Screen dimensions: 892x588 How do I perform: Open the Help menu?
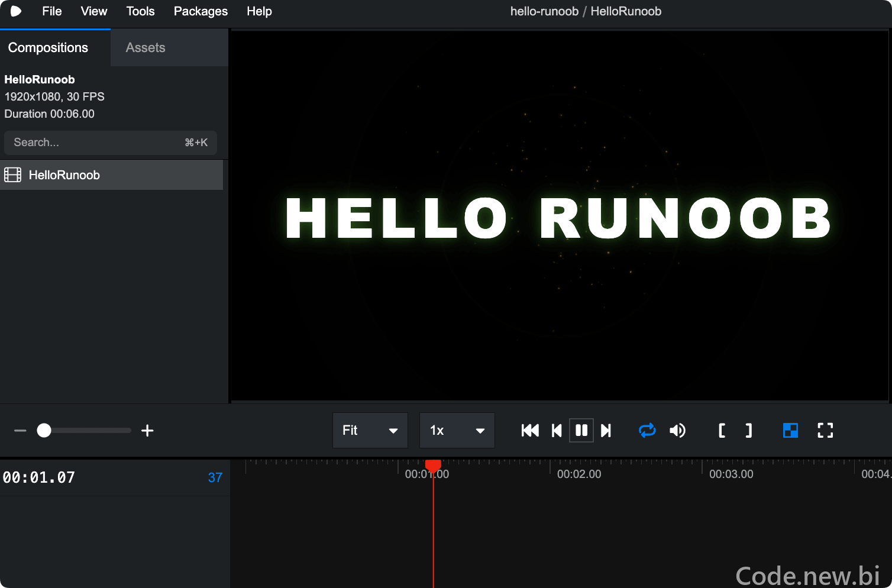coord(259,11)
